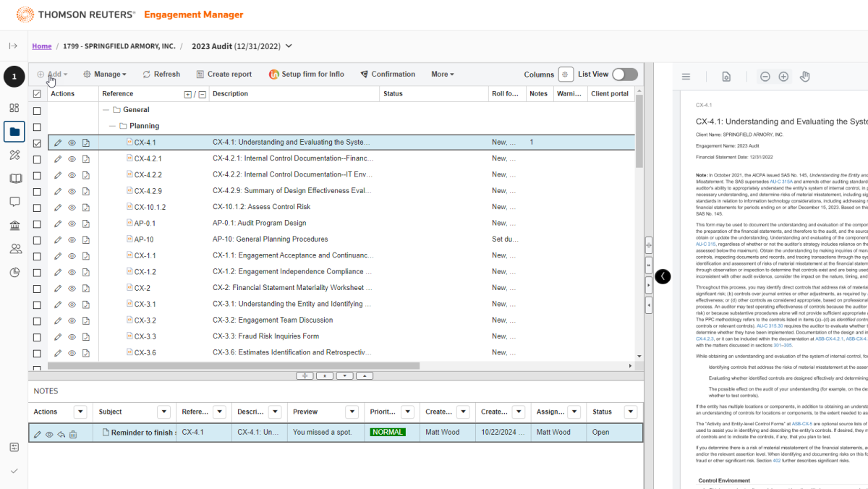Toggle the List View switch
868x489 pixels.
[624, 75]
